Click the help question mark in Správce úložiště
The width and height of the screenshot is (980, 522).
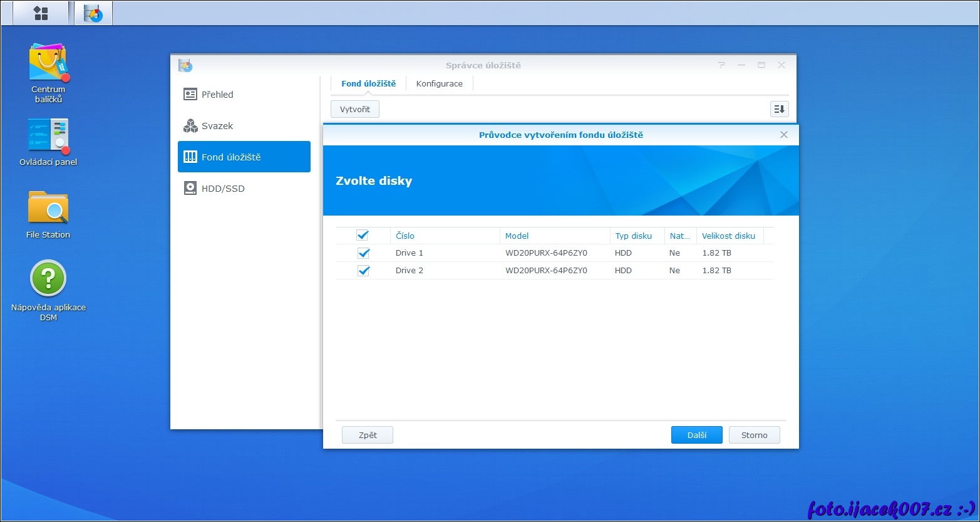722,65
